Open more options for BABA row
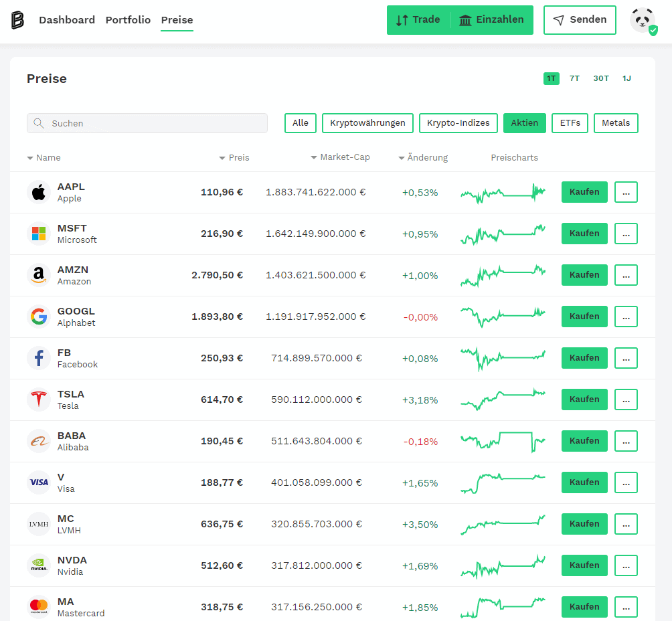 626,441
